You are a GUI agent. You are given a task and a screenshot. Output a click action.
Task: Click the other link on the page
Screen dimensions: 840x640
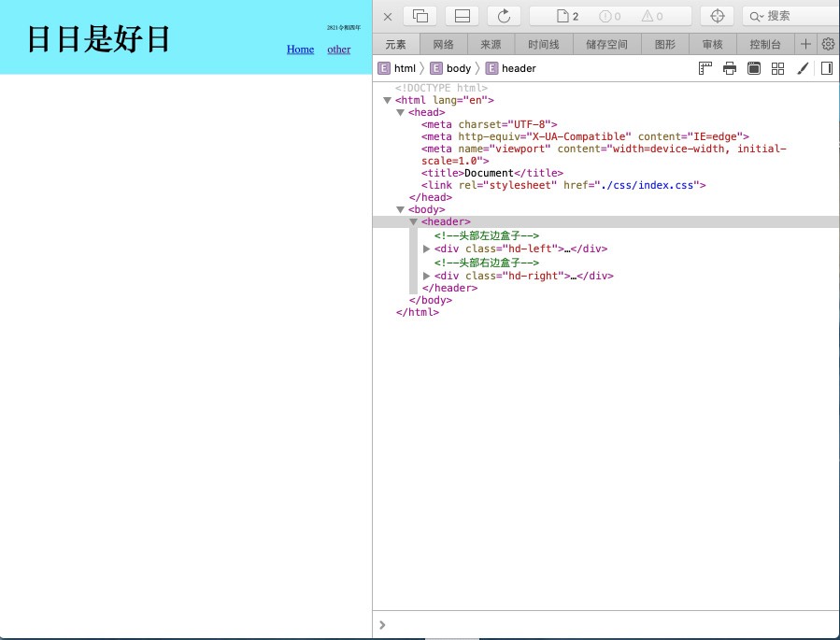coord(339,50)
